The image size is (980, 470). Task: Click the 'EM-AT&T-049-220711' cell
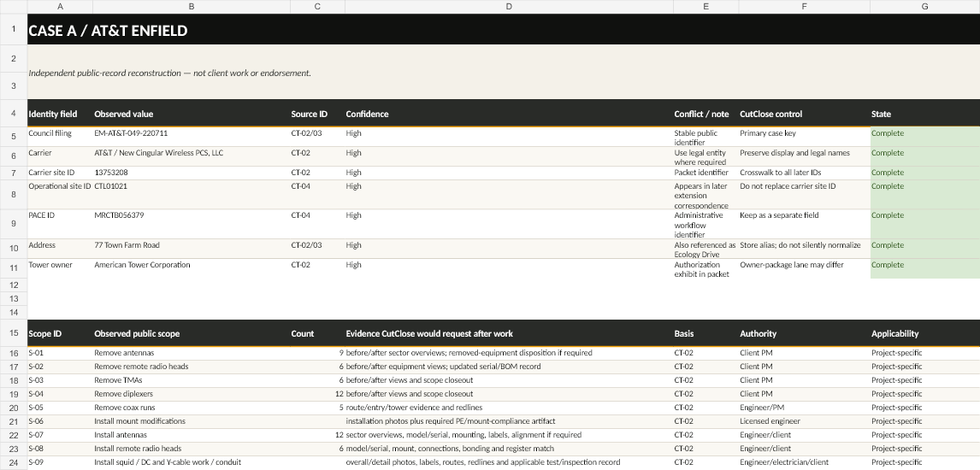[x=192, y=137]
